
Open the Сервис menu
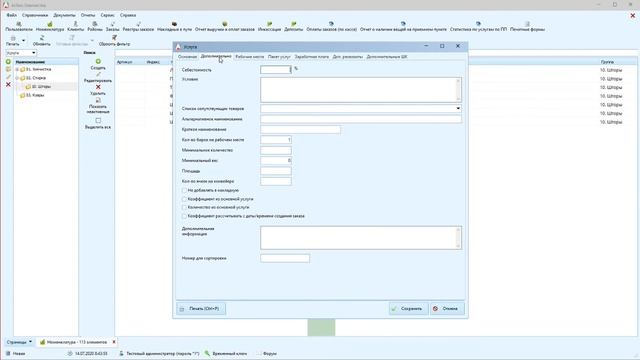107,15
